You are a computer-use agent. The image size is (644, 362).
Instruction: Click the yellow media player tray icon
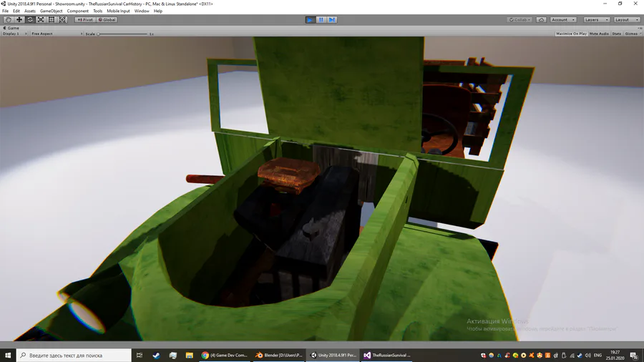pos(523,356)
